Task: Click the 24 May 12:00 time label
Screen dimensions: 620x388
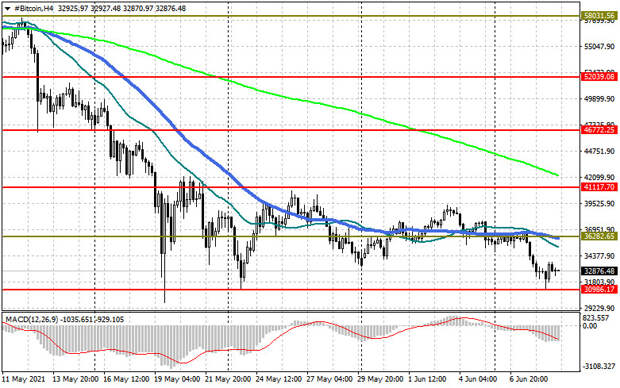Action: click(279, 379)
